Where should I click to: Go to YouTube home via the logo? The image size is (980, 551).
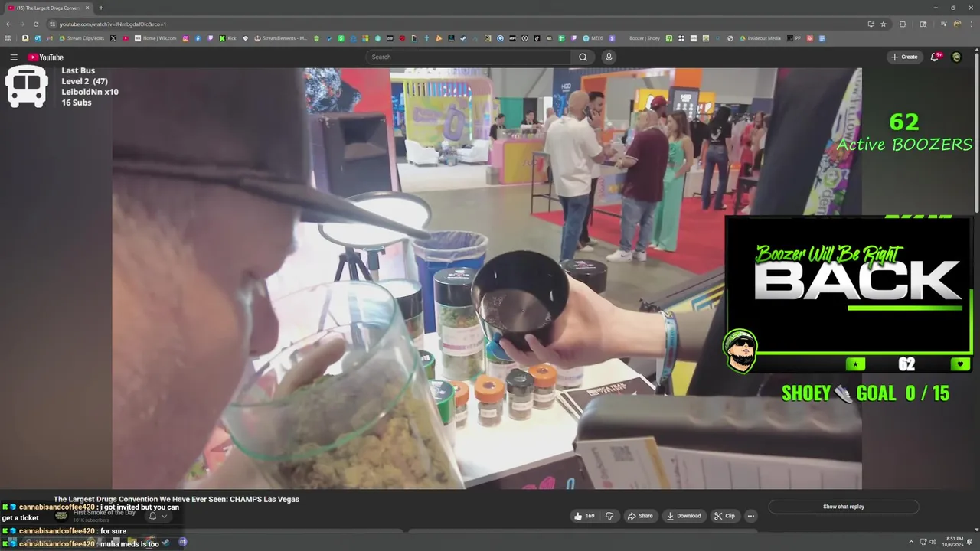point(45,57)
